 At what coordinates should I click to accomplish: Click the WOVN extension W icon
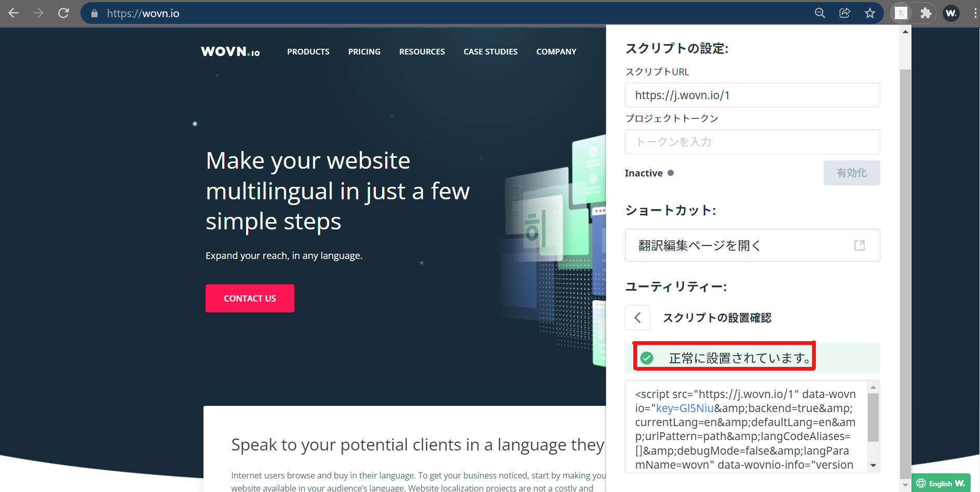click(951, 13)
